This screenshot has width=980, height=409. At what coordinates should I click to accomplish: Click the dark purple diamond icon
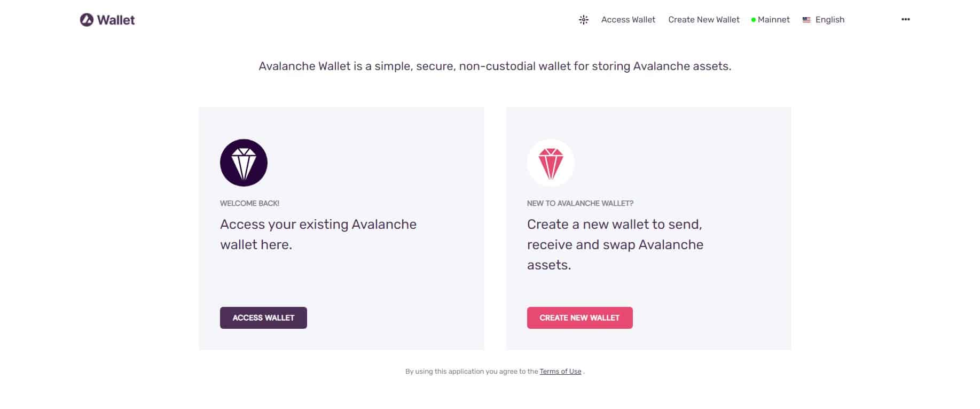pos(244,163)
